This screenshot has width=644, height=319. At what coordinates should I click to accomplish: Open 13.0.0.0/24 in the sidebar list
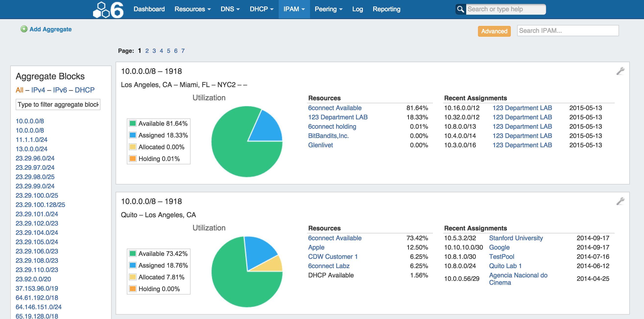pos(32,149)
